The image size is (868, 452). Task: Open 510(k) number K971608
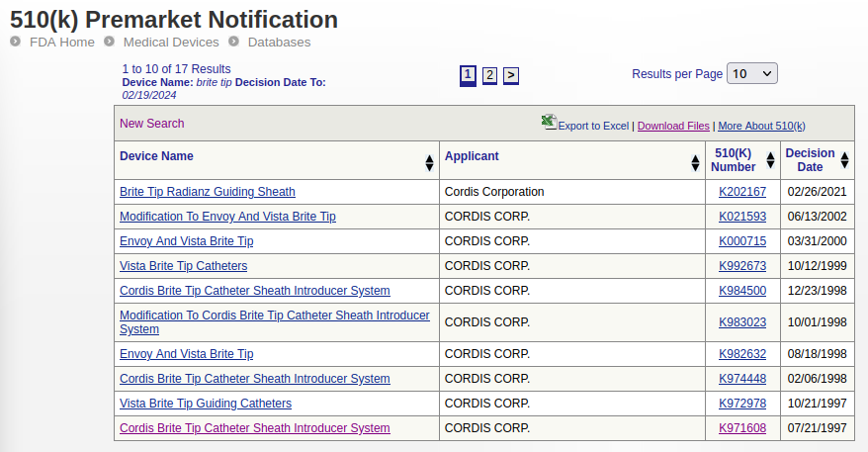[x=741, y=428]
